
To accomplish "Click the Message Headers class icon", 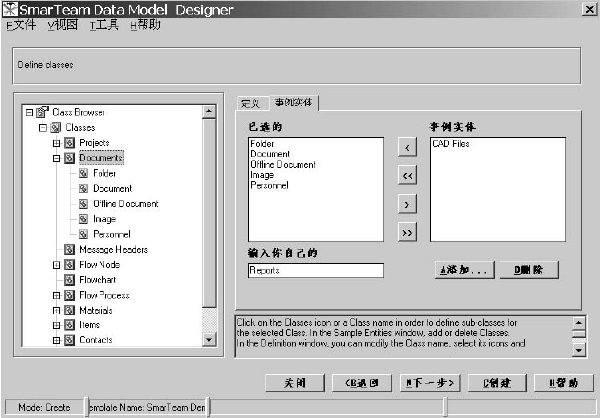I will pos(69,250).
